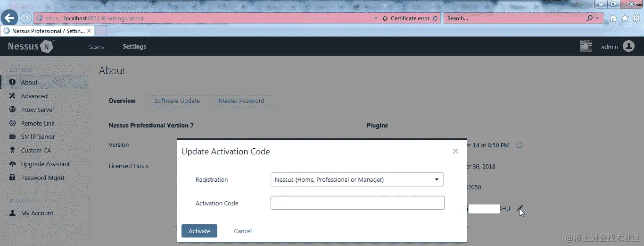The height and width of the screenshot is (246, 644).
Task: Click the search magnifier icon in browser
Action: pyautogui.click(x=590, y=18)
